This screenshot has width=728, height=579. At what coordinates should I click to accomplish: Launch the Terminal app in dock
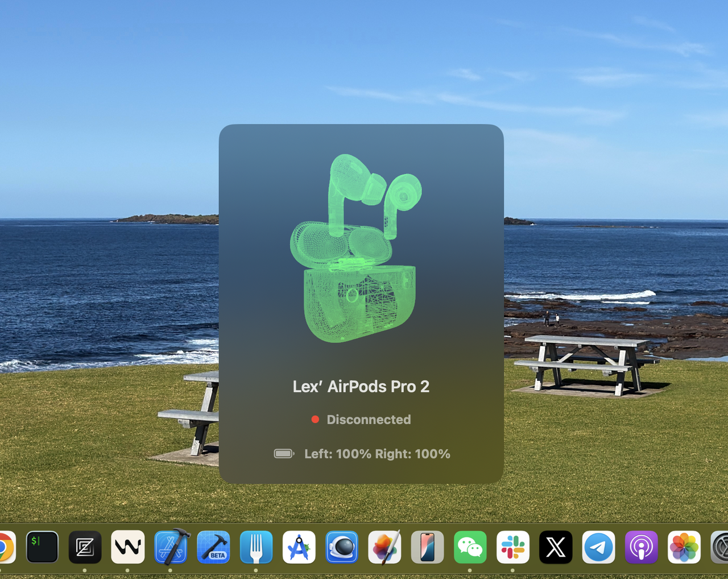[x=42, y=547]
